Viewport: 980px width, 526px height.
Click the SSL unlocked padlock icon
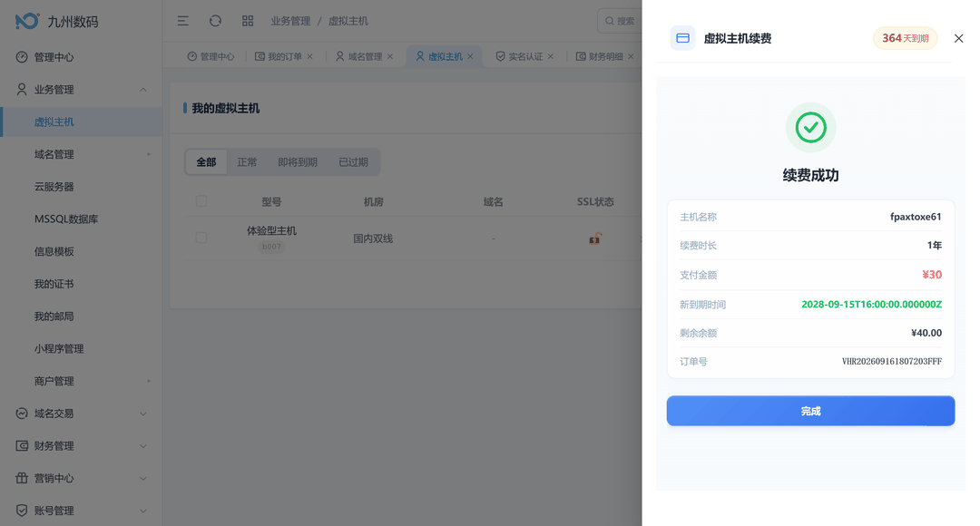(x=595, y=238)
